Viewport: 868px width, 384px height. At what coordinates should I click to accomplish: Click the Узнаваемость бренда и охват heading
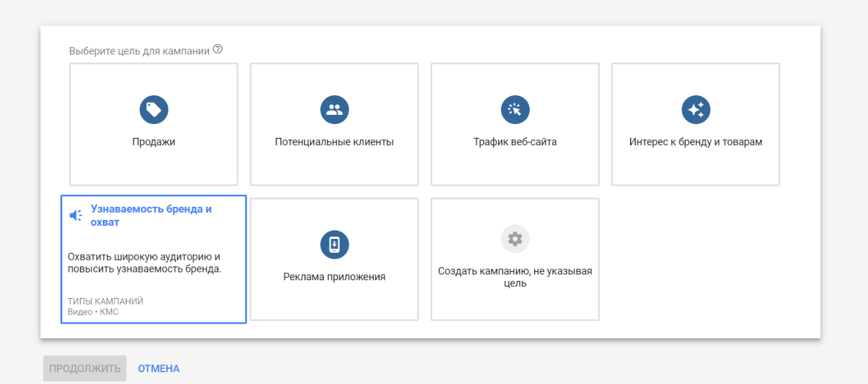click(x=151, y=215)
